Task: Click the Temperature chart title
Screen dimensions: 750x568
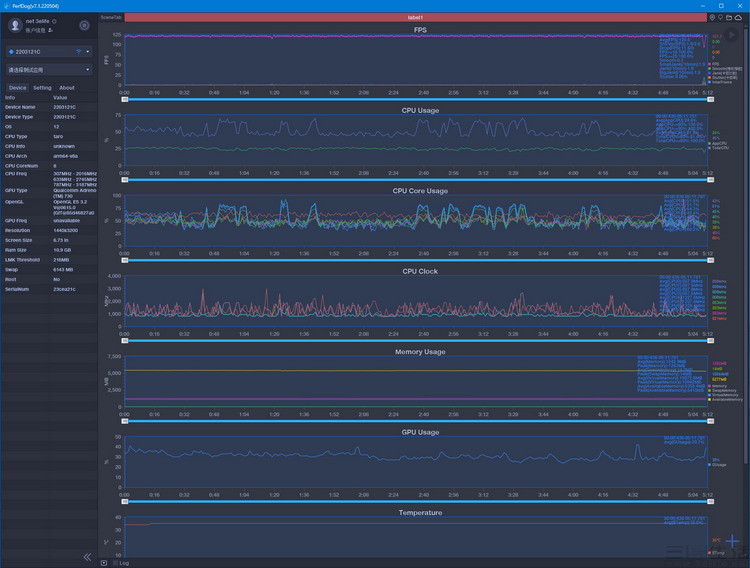Action: coord(420,512)
